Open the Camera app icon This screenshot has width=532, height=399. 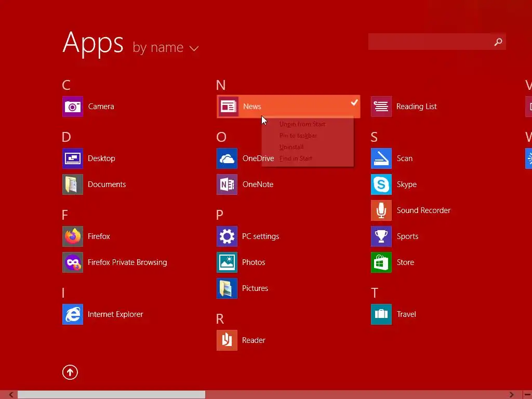pyautogui.click(x=73, y=107)
